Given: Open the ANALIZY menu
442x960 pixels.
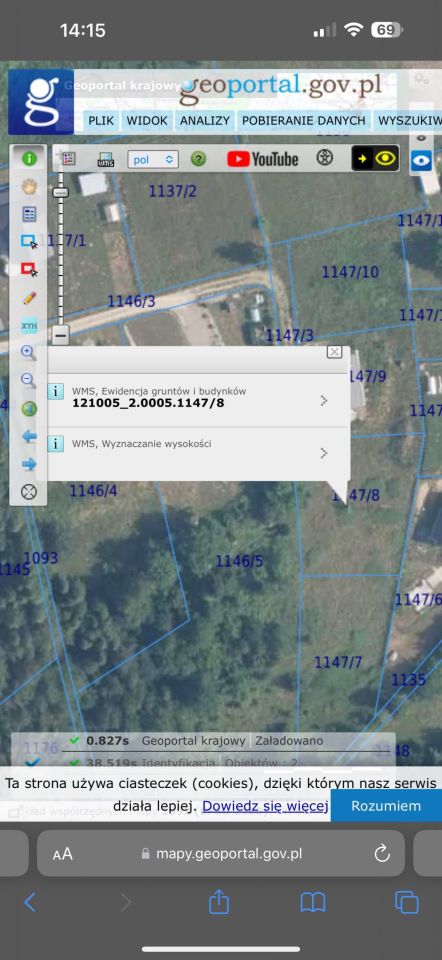Looking at the screenshot, I should (x=204, y=121).
